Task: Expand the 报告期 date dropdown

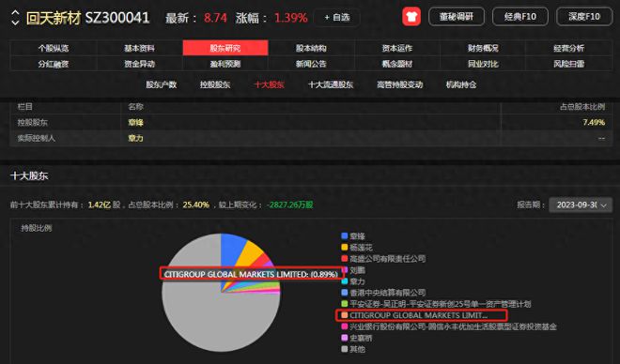Action: (x=581, y=205)
